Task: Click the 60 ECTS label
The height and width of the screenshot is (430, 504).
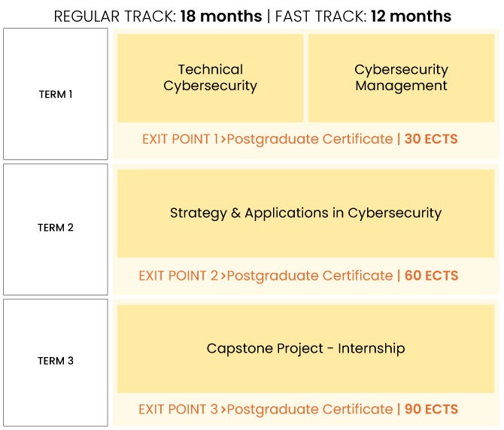Action: (431, 276)
